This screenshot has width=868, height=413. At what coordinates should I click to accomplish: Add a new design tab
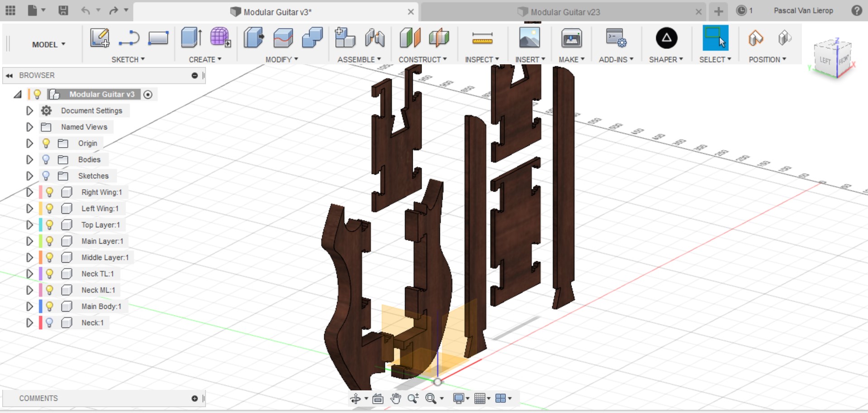pyautogui.click(x=718, y=11)
